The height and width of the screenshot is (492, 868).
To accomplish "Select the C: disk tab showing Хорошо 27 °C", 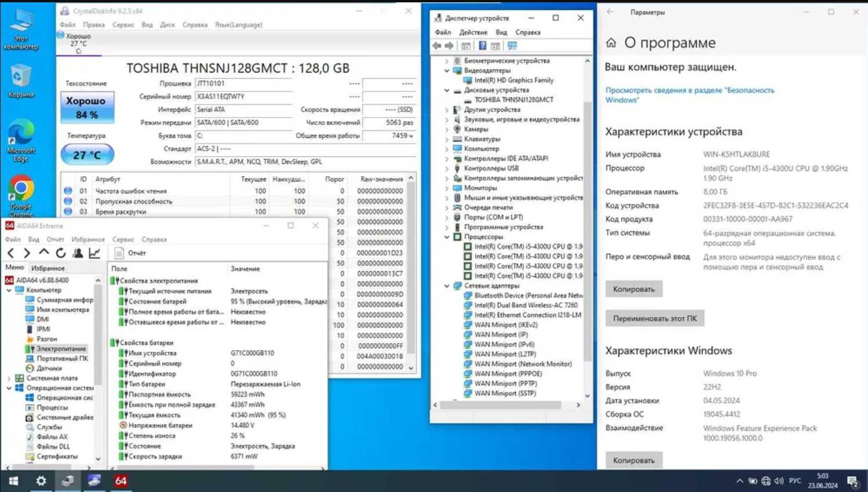I will [79, 43].
